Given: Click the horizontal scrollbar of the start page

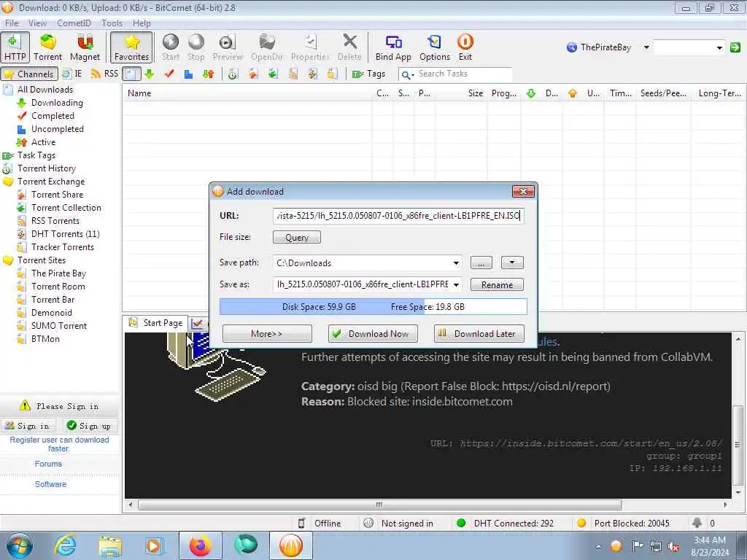Looking at the screenshot, I should pos(379,505).
